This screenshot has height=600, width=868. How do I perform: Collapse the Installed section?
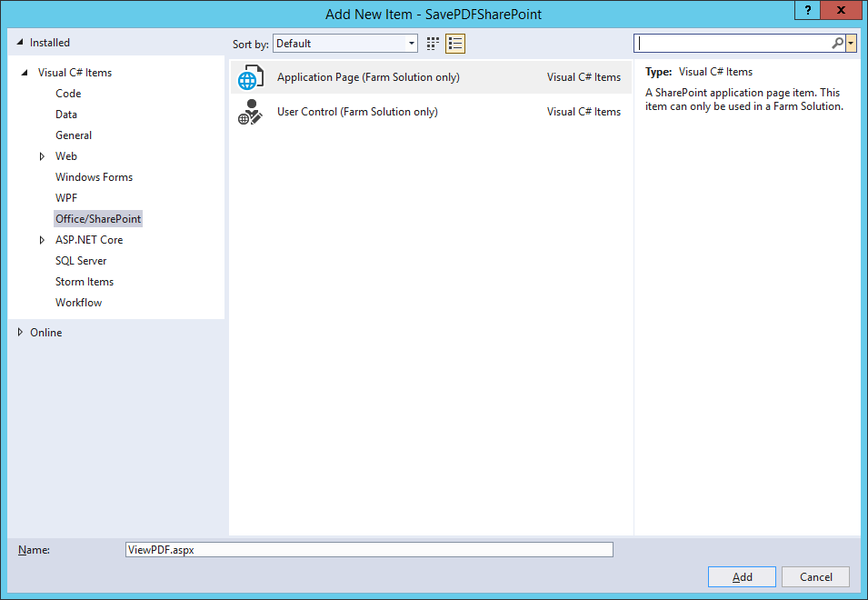point(20,42)
